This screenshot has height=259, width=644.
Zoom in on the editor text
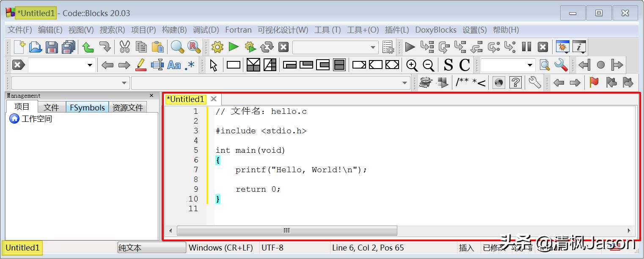click(412, 65)
